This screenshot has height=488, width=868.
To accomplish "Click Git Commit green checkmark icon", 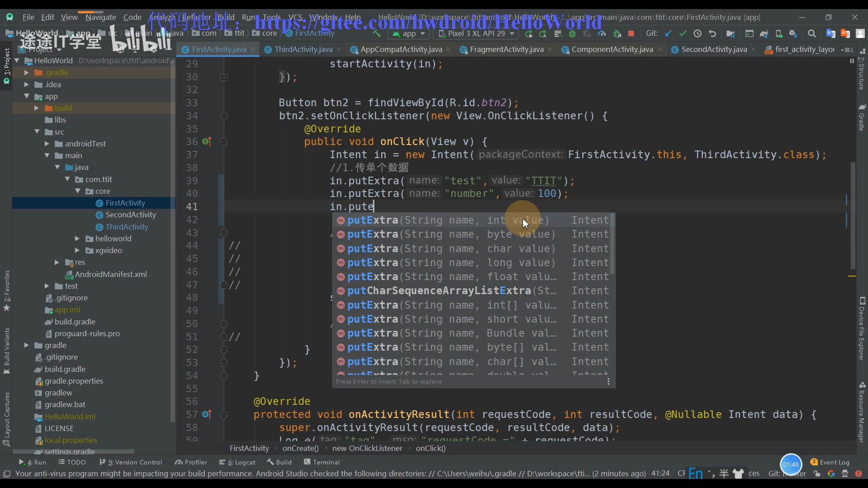I will click(x=683, y=33).
